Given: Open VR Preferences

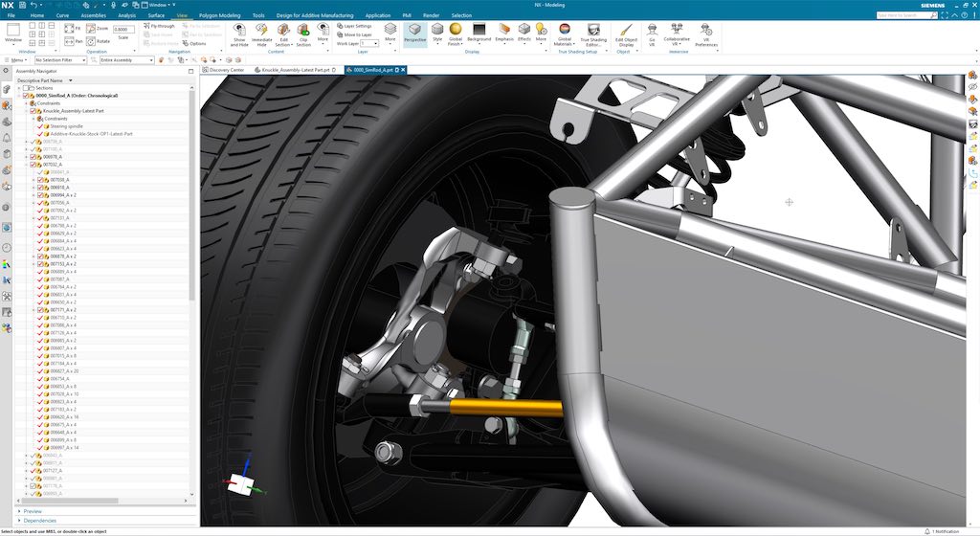Looking at the screenshot, I should (x=706, y=34).
